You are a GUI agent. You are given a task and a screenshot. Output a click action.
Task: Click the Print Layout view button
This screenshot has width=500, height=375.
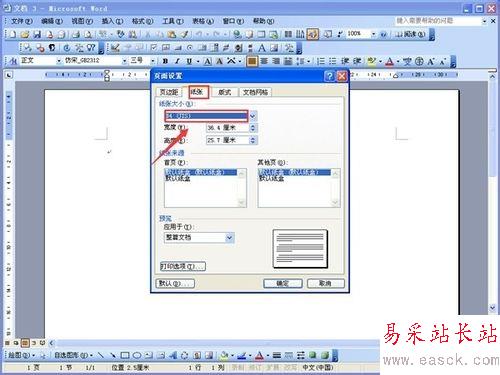[25, 343]
